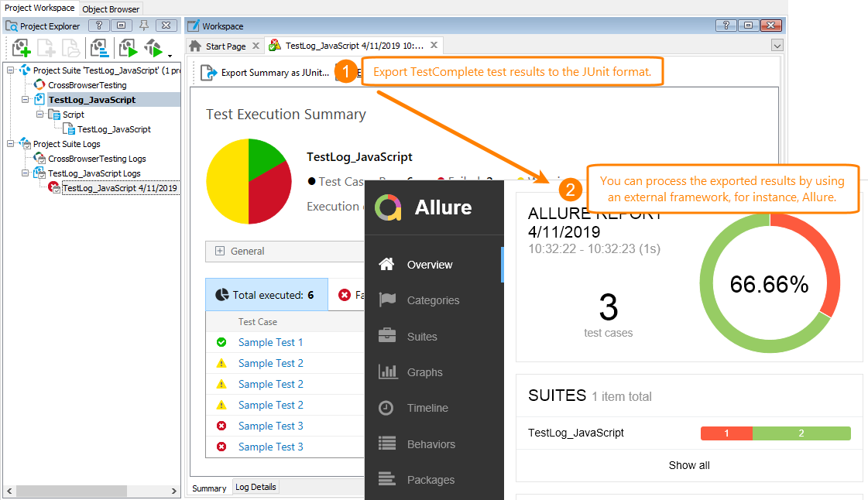This screenshot has height=500, width=868.
Task: Toggle the Project Explorer pin button
Action: [x=144, y=25]
